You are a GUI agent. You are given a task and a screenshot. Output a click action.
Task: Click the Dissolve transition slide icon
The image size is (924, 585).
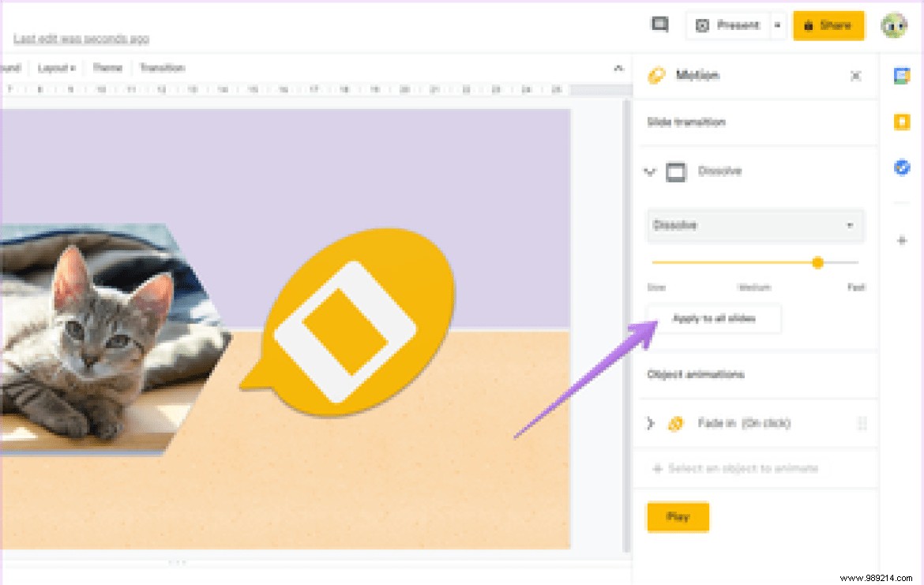pos(676,171)
